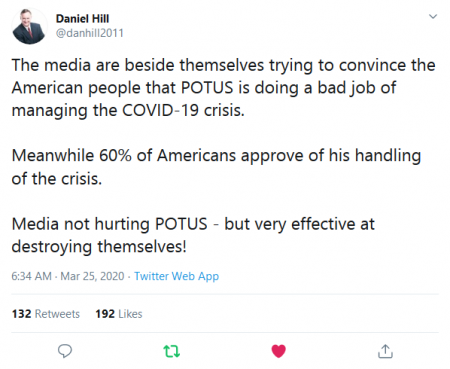Click the ending words "destroying themselves!"

click(99, 247)
